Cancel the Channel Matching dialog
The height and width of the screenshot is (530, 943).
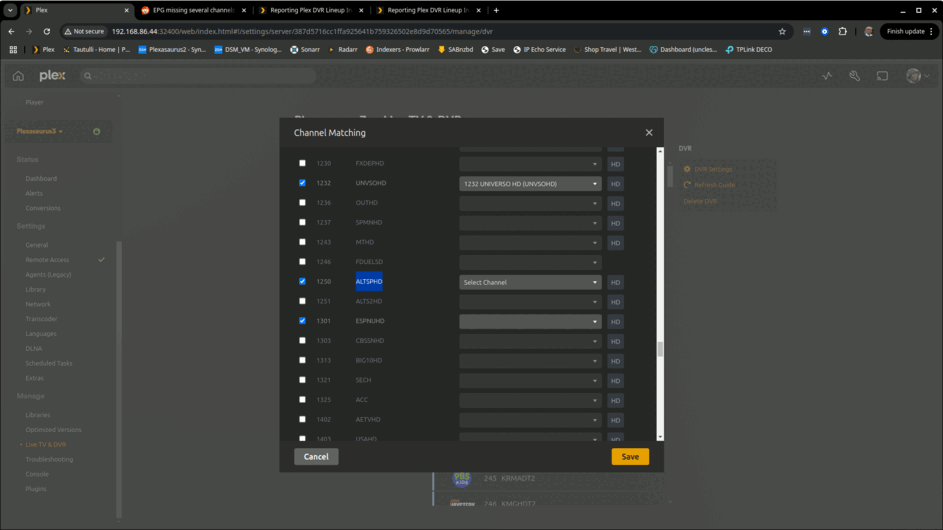pos(316,457)
